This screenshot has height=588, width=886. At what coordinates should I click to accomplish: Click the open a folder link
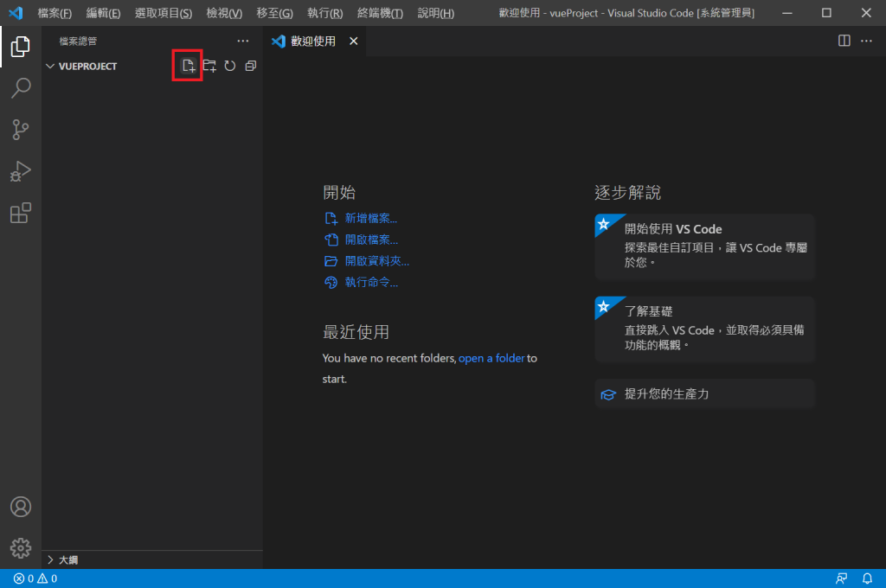491,358
